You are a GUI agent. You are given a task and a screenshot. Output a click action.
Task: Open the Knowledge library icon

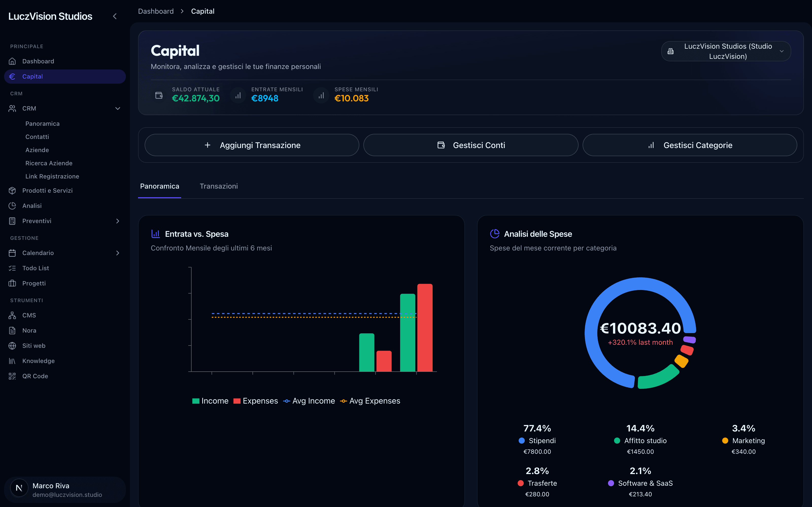[x=12, y=361]
